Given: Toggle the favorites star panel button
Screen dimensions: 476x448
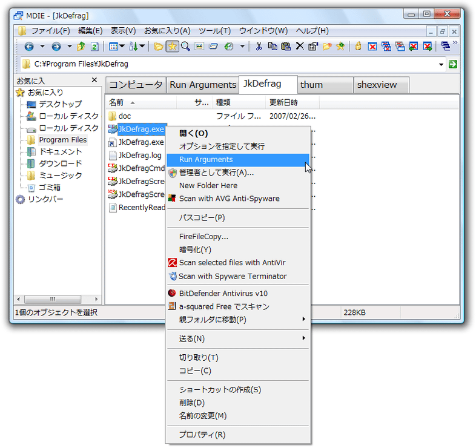Looking at the screenshot, I should (172, 47).
